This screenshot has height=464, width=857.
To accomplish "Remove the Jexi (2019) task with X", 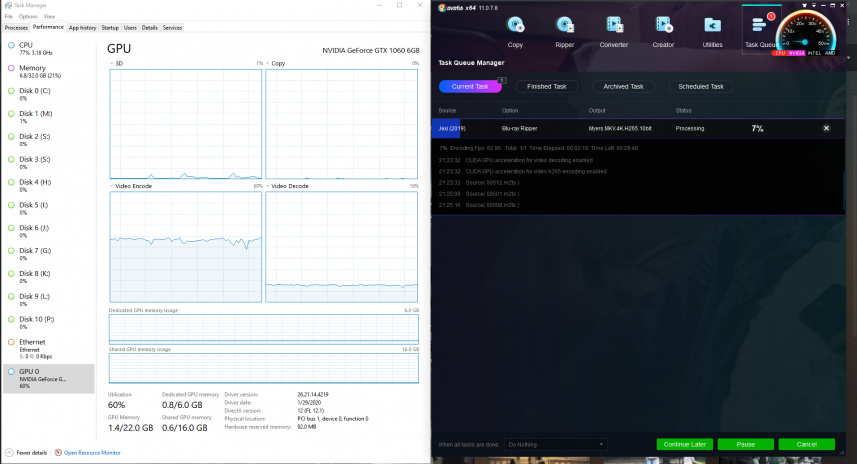I will [826, 128].
